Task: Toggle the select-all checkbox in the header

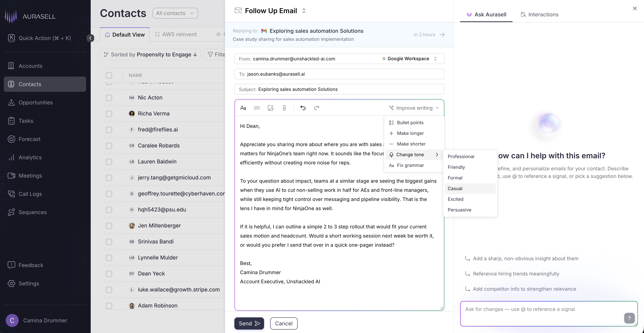Action: (109, 75)
